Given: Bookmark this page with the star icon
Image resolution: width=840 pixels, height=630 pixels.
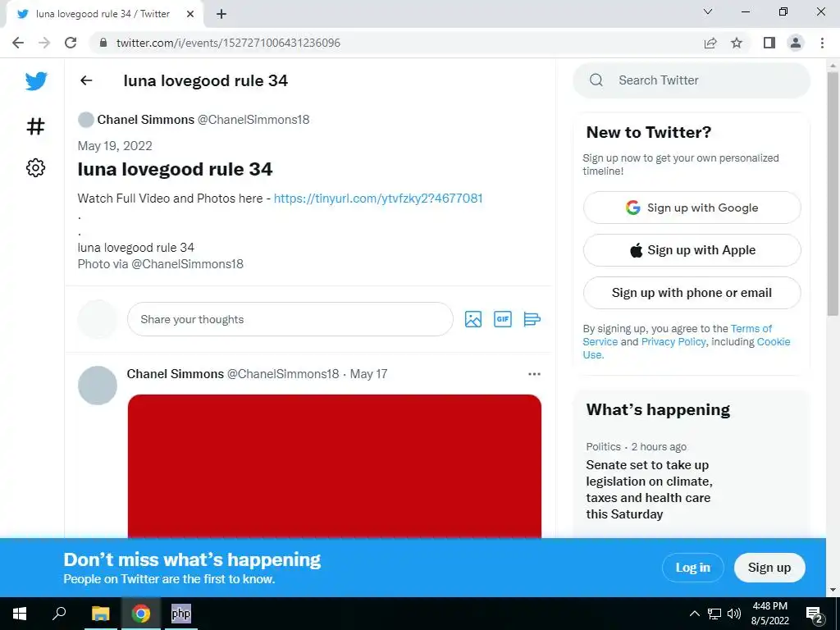Looking at the screenshot, I should [737, 43].
